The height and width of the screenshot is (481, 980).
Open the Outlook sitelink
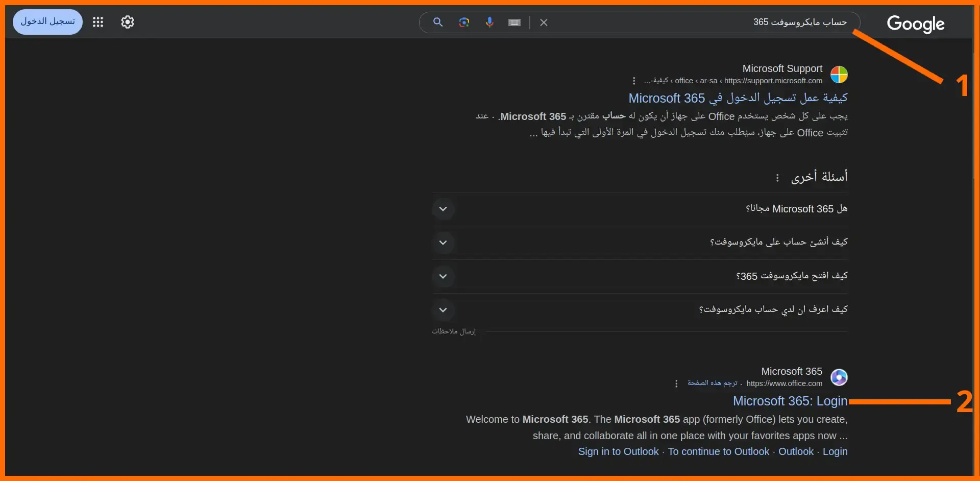pos(796,451)
